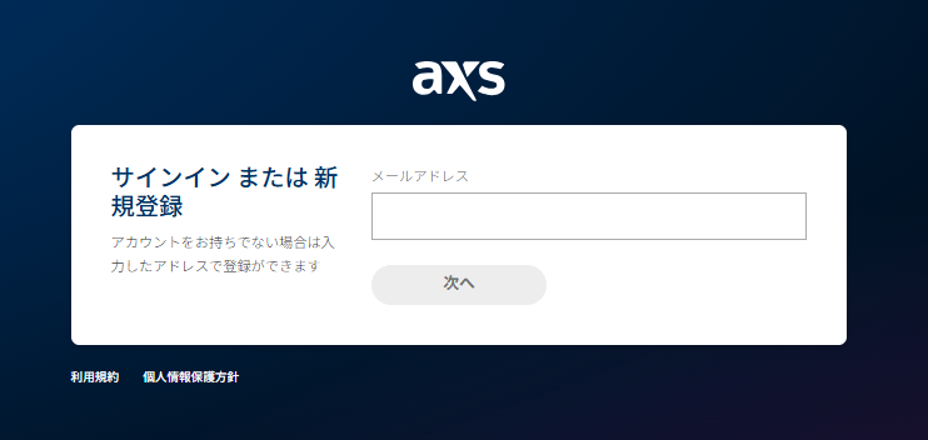Click the サインイン または 新規登録 heading
Viewport: 928px width, 440px height.
point(225,192)
